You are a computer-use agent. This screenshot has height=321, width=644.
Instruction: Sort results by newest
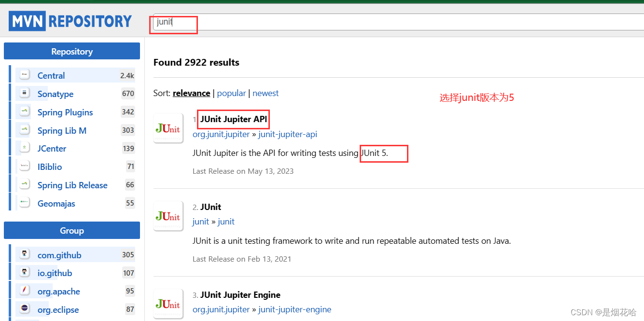pos(266,93)
